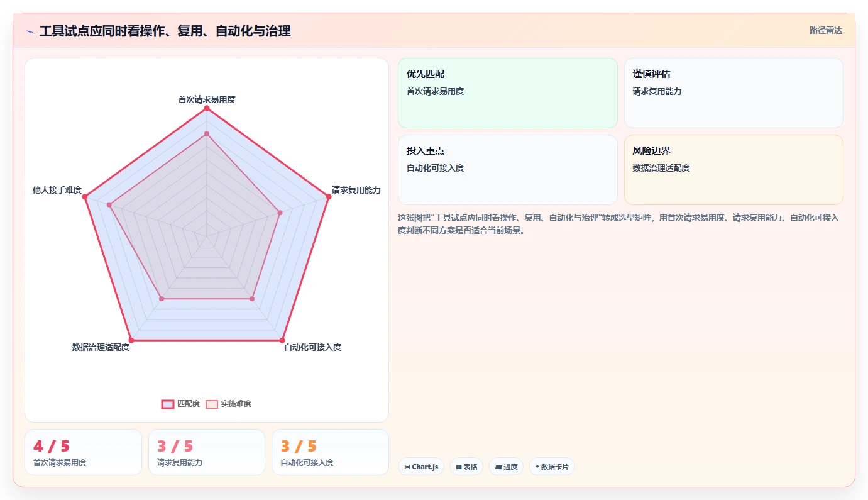Image resolution: width=868 pixels, height=500 pixels.
Task: Click the outer radar point at 首次请求易用度
Action: pyautogui.click(x=206, y=108)
